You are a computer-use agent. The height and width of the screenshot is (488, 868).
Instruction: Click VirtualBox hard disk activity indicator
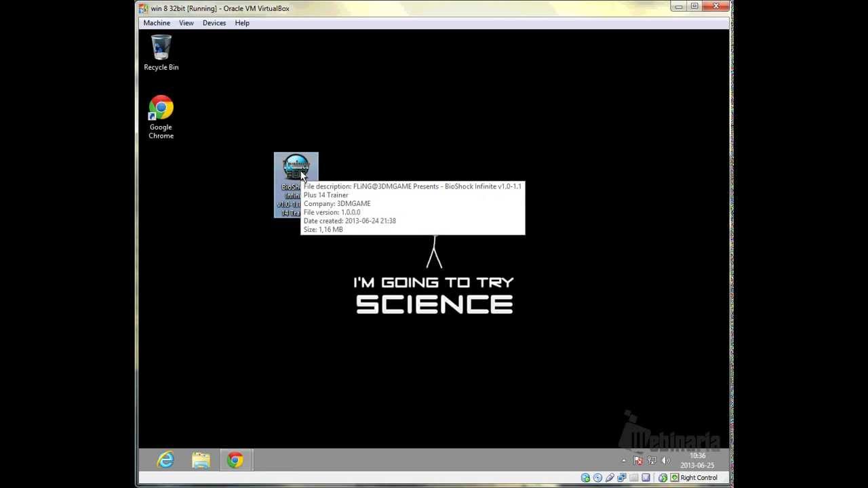[x=585, y=478]
